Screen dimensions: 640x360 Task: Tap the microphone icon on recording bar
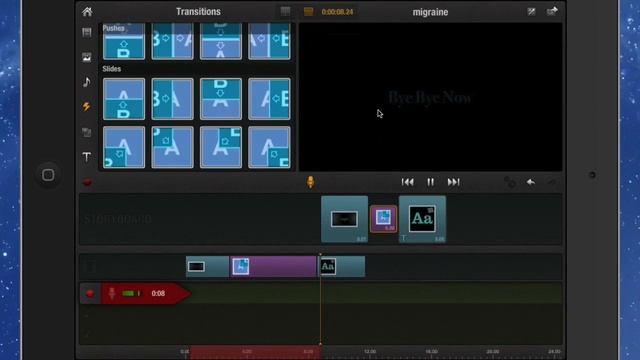pos(112,293)
